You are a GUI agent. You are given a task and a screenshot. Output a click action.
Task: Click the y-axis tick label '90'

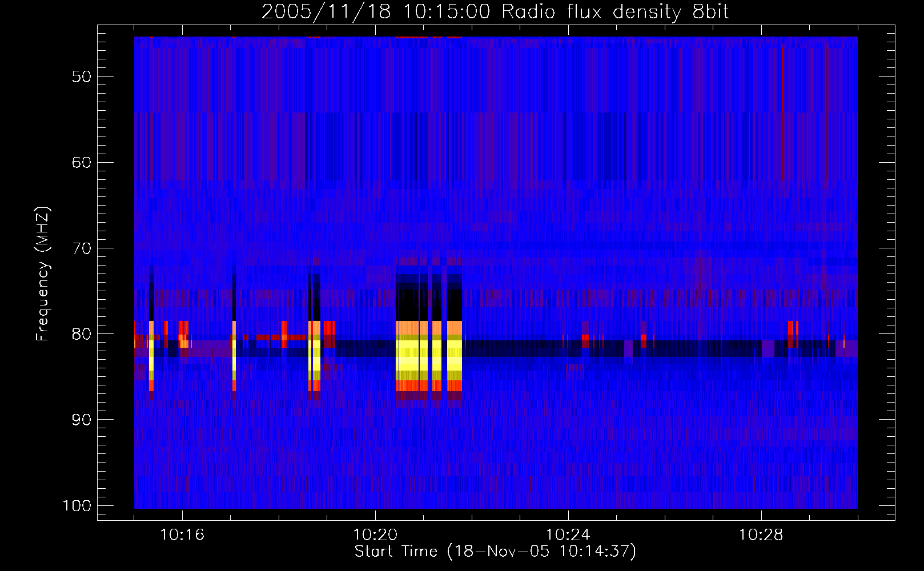[81, 420]
